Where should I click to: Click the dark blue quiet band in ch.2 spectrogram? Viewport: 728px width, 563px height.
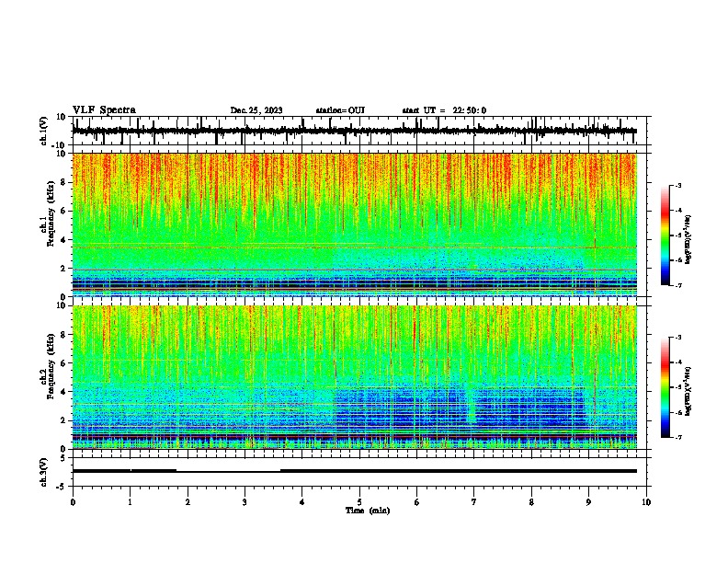click(460, 408)
